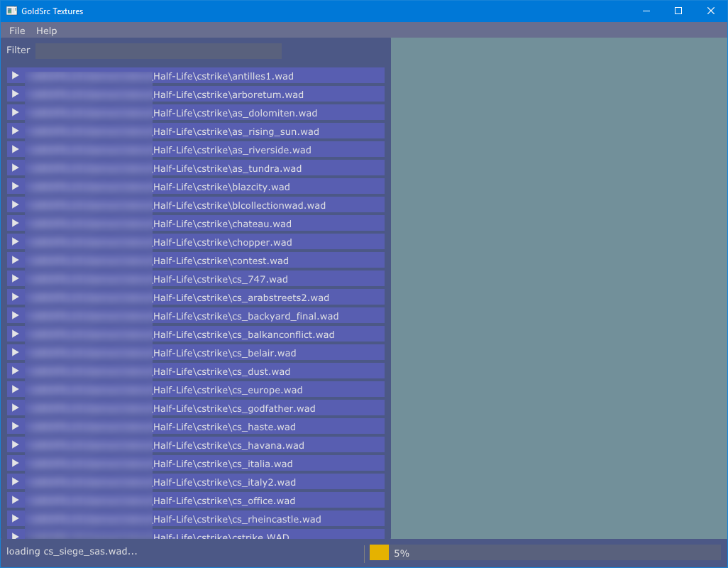
Task: Expand the cs_office.wad entry arrow
Action: pyautogui.click(x=16, y=500)
